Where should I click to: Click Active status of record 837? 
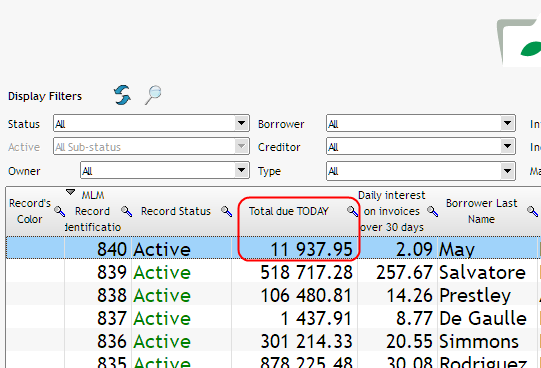[162, 318]
